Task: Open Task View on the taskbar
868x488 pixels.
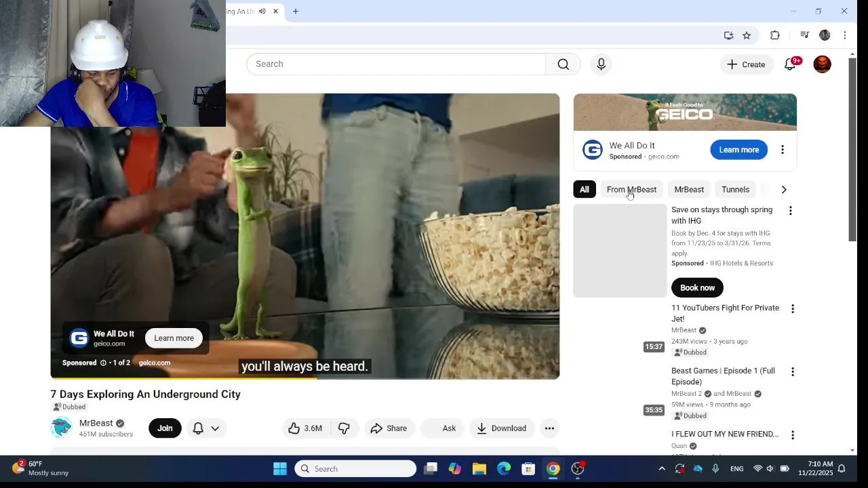Action: pos(431,469)
